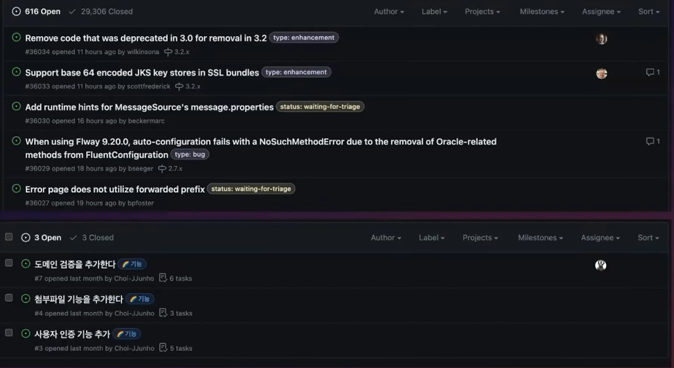Check the box for issue #4 첨부파일 기능을 추가한다
Screen dimensions: 674x368
(9, 298)
